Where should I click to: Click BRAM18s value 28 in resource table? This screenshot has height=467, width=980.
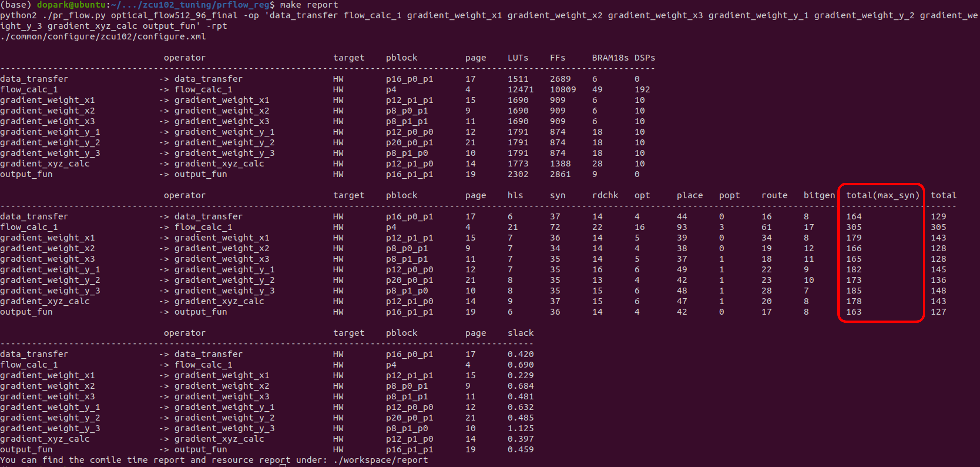pyautogui.click(x=597, y=163)
